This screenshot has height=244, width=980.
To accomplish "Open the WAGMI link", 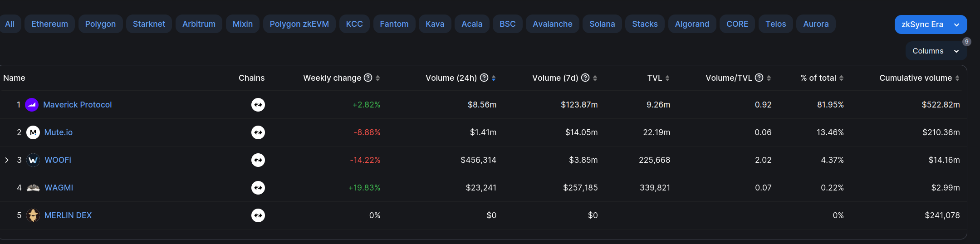I will 59,188.
